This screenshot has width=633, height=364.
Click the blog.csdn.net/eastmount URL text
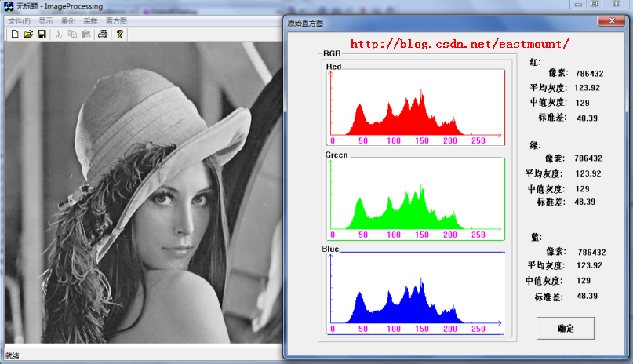460,44
